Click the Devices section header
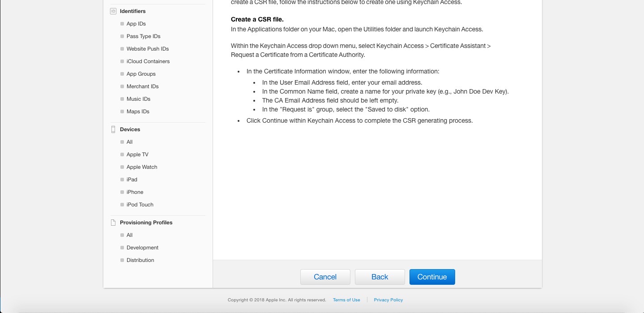644x313 pixels. point(130,129)
